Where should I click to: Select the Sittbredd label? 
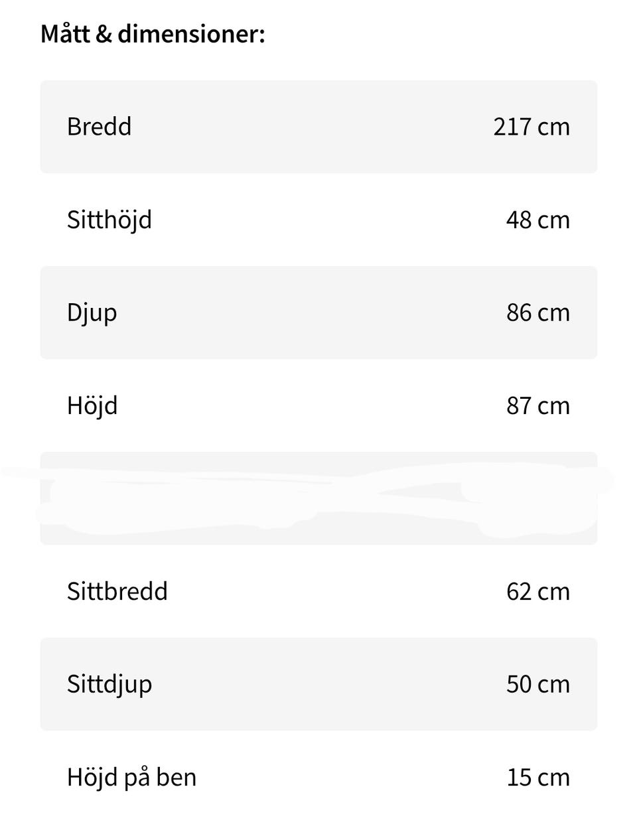(x=117, y=591)
